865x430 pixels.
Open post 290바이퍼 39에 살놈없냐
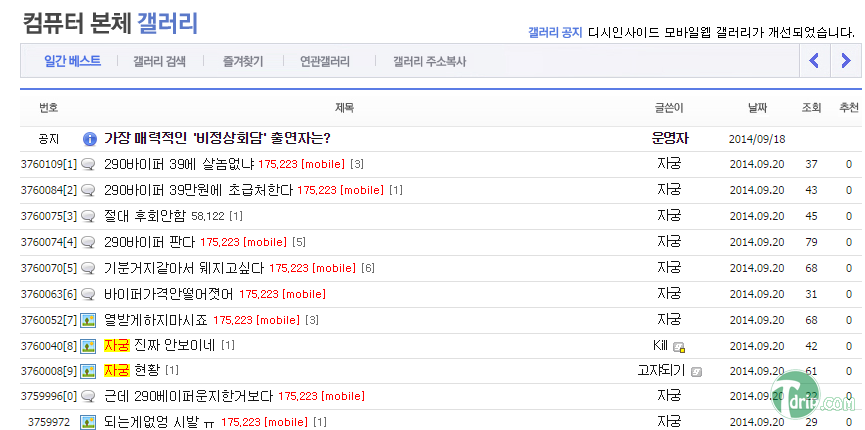(x=179, y=164)
